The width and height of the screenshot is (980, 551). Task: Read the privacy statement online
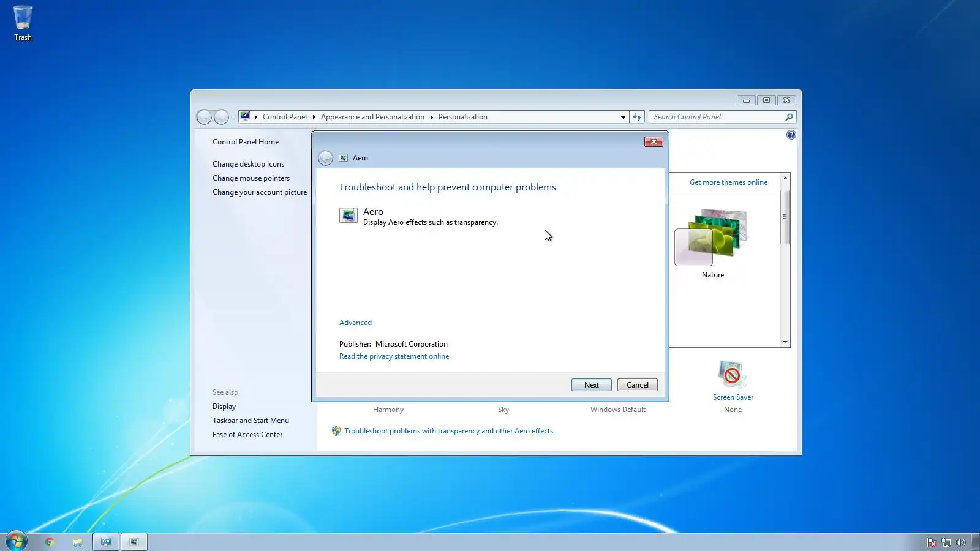click(x=394, y=356)
